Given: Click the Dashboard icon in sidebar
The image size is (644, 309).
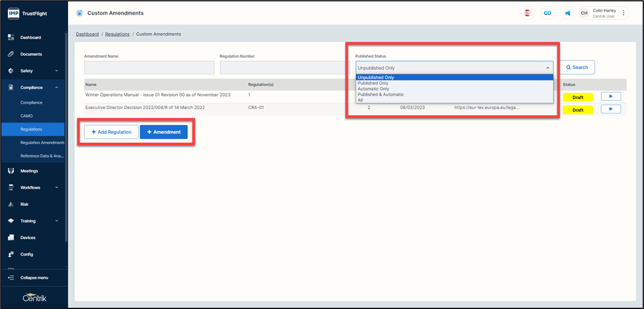Looking at the screenshot, I should [11, 37].
